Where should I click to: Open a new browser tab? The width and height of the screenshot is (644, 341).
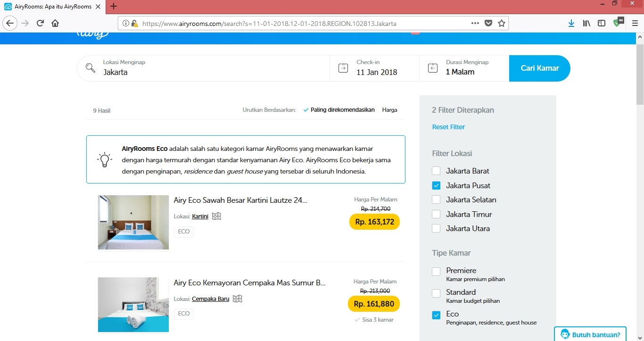[114, 7]
